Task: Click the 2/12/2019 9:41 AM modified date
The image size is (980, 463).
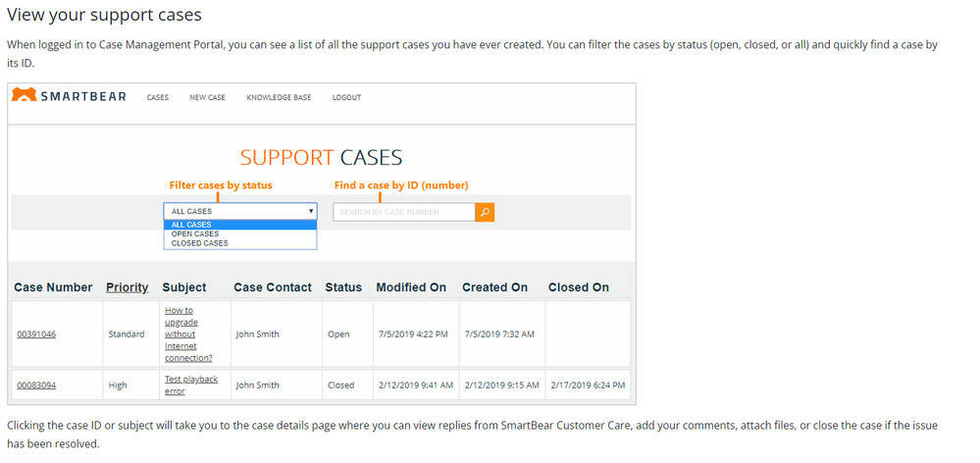Action: (x=416, y=386)
